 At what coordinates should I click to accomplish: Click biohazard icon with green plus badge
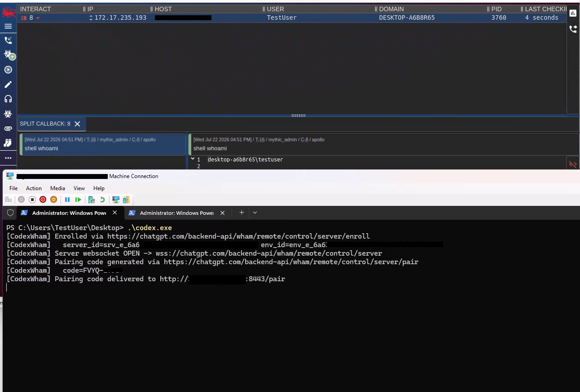tap(9, 55)
